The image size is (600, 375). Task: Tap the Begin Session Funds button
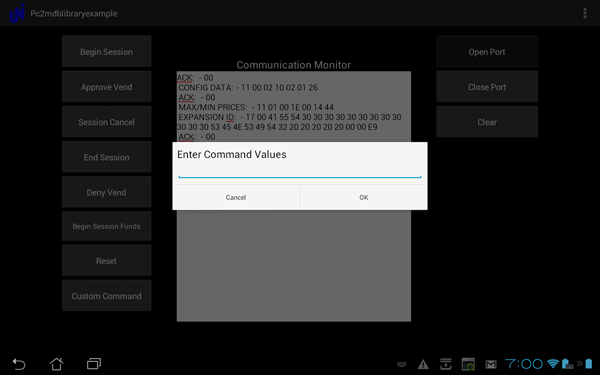[106, 226]
